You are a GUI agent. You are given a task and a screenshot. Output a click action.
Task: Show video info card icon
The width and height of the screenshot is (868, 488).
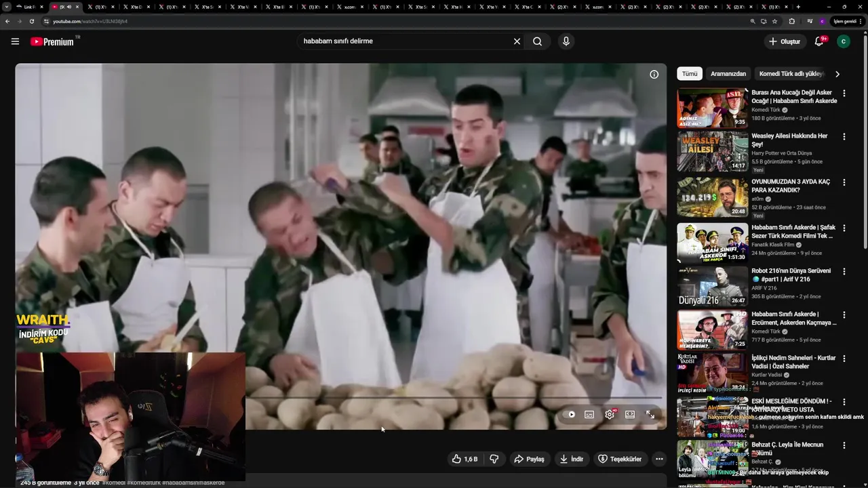pyautogui.click(x=654, y=75)
